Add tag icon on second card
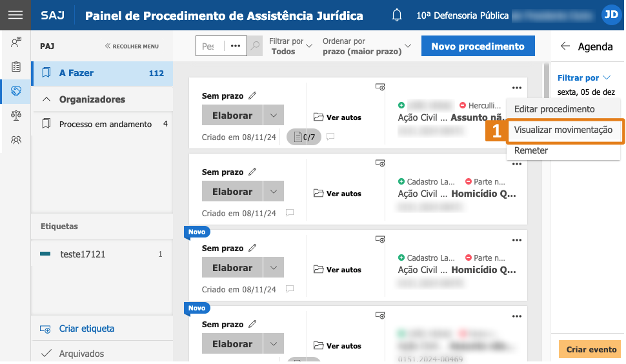 [x=380, y=163]
